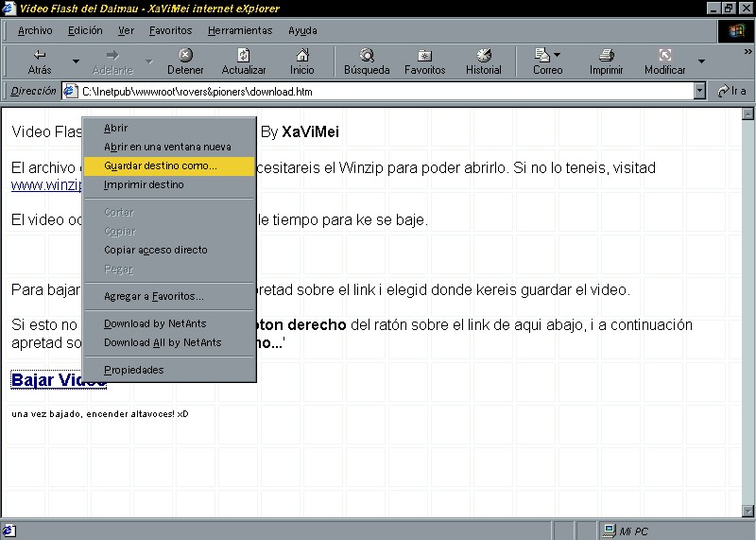Open the Ayuda menu
756x540 pixels.
click(302, 30)
